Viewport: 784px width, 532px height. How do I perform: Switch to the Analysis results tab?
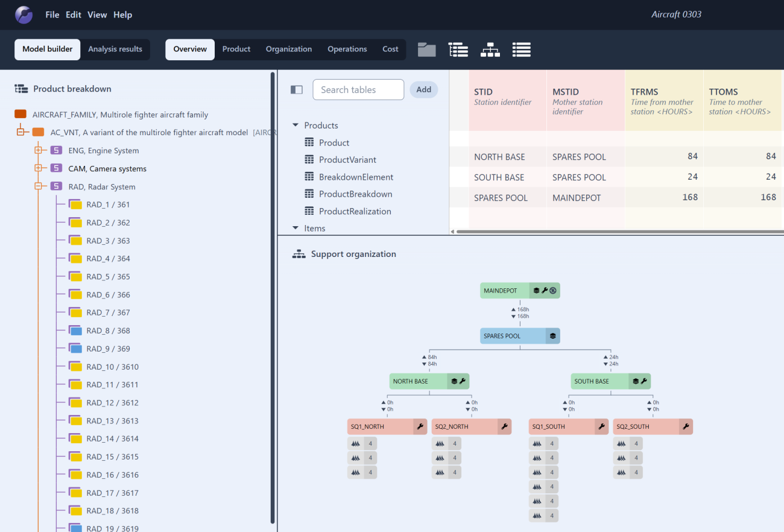[115, 49]
